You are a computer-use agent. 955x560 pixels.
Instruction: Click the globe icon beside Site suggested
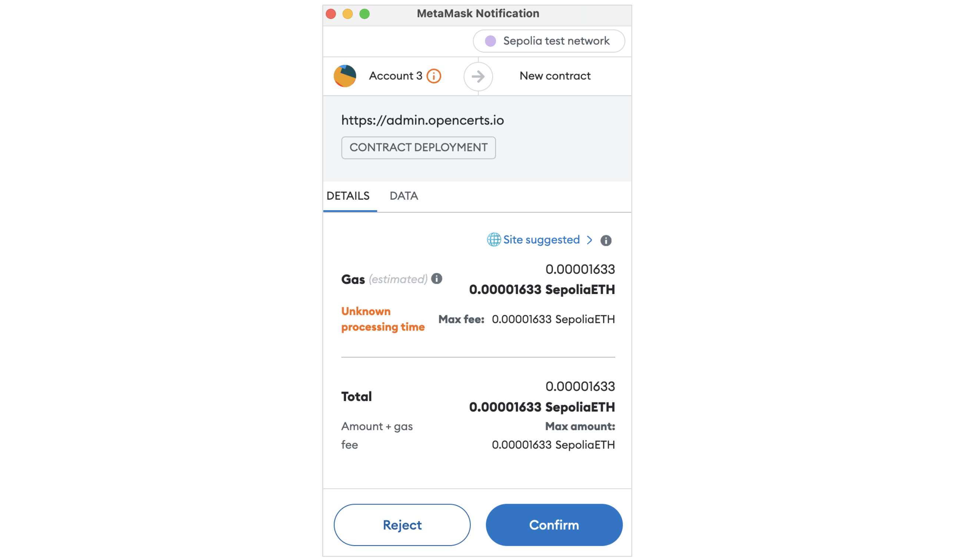tap(494, 240)
